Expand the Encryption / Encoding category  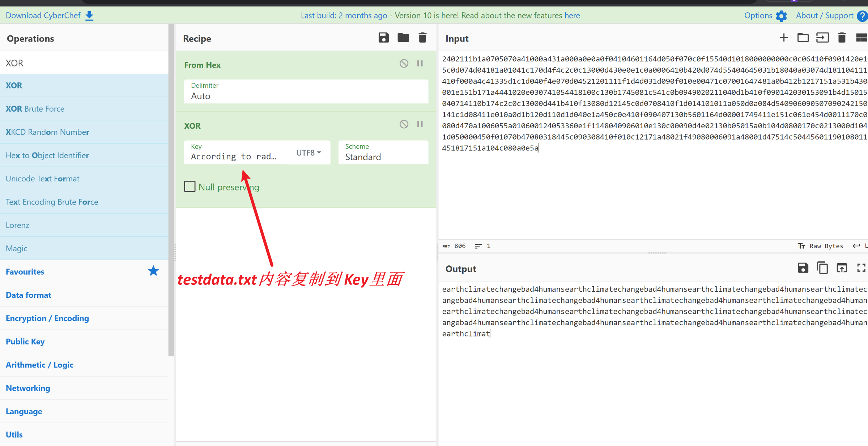84,318
